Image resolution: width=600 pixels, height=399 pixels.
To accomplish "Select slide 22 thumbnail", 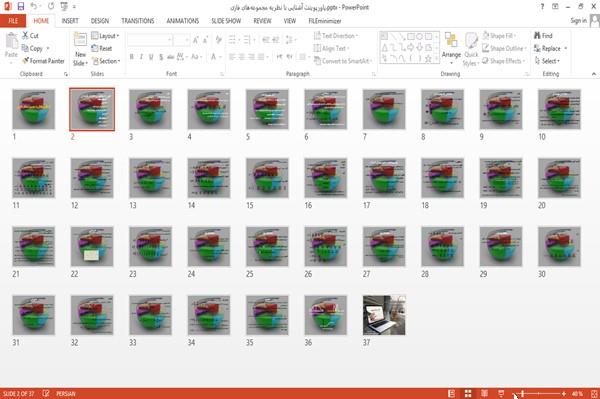I will click(x=92, y=246).
